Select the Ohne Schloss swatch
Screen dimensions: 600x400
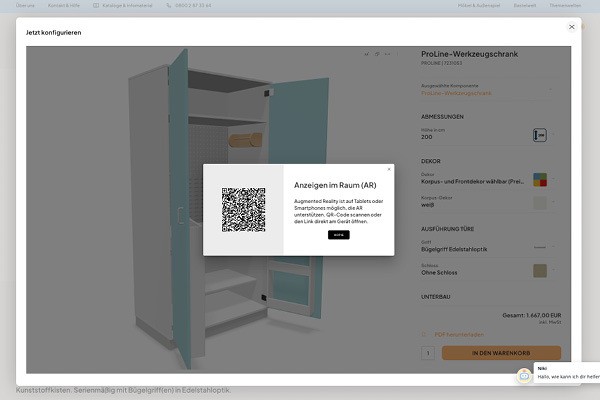pos(540,271)
